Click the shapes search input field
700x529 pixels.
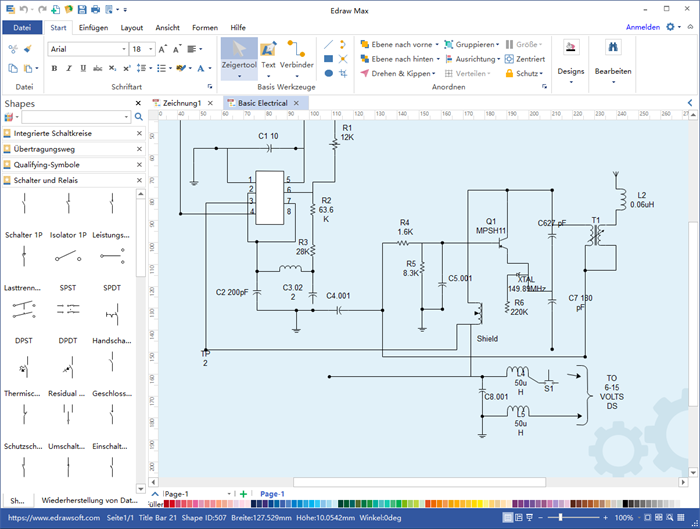[76, 118]
